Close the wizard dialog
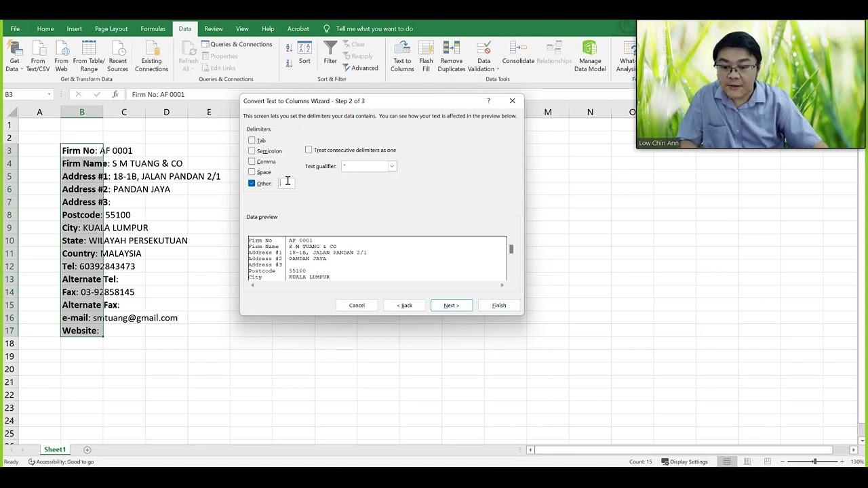Image resolution: width=868 pixels, height=488 pixels. [512, 101]
